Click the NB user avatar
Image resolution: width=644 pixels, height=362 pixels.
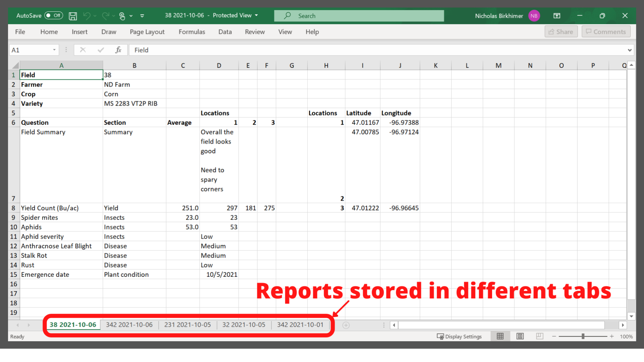click(534, 16)
